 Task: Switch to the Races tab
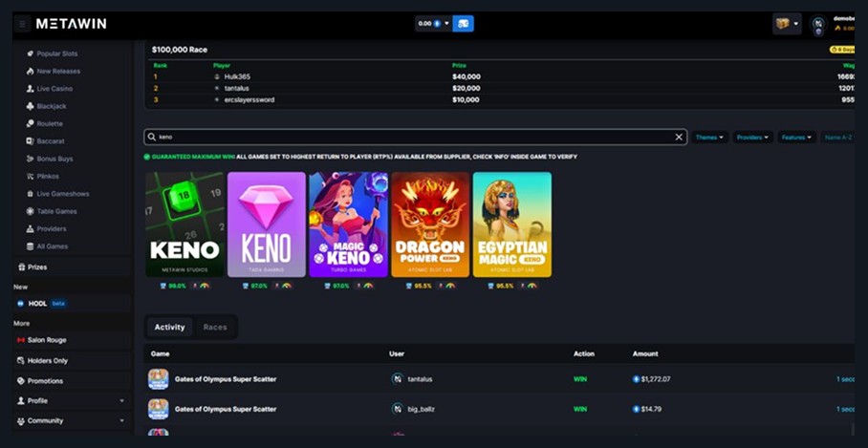215,328
